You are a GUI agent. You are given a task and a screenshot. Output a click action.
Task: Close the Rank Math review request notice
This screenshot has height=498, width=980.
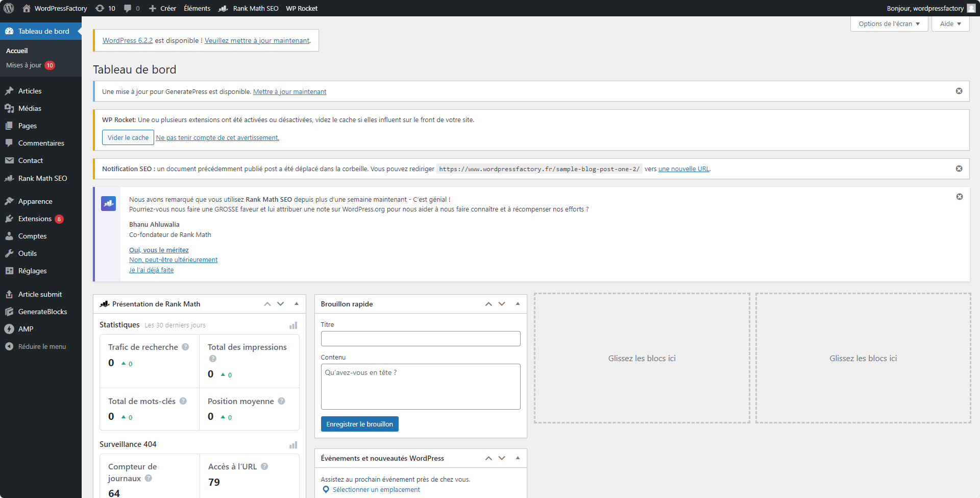959,197
